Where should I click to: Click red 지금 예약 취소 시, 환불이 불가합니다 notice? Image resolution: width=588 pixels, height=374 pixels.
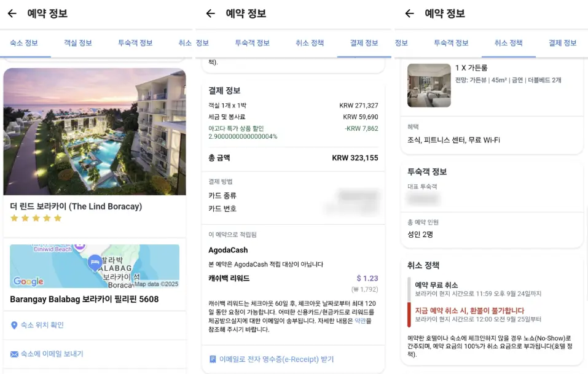469,311
